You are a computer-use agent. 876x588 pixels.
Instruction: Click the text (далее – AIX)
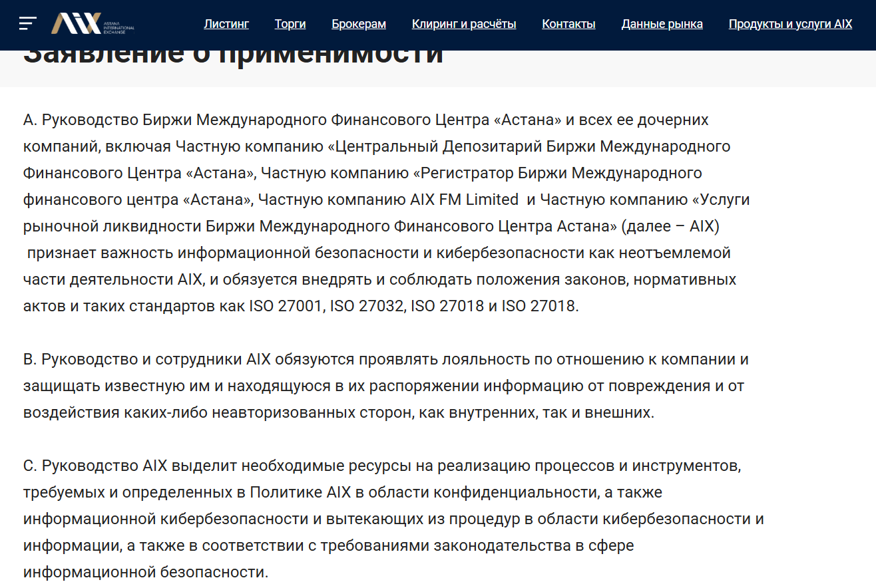point(670,227)
